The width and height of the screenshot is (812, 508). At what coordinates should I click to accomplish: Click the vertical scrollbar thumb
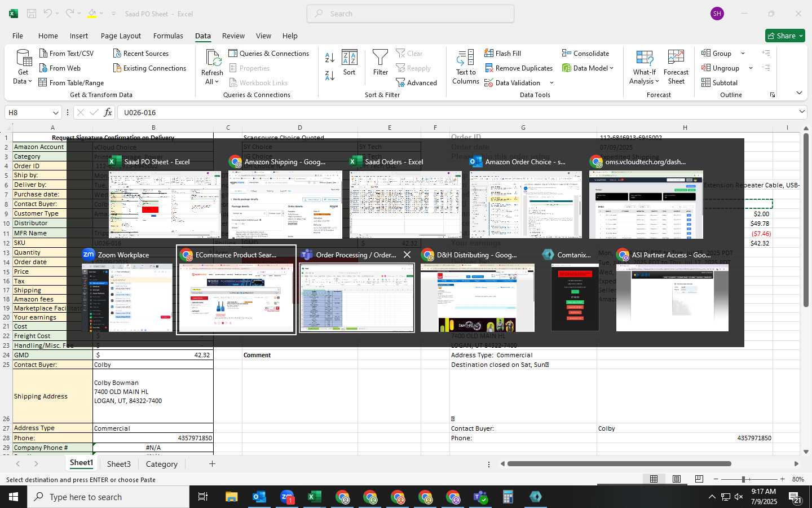tap(806, 220)
